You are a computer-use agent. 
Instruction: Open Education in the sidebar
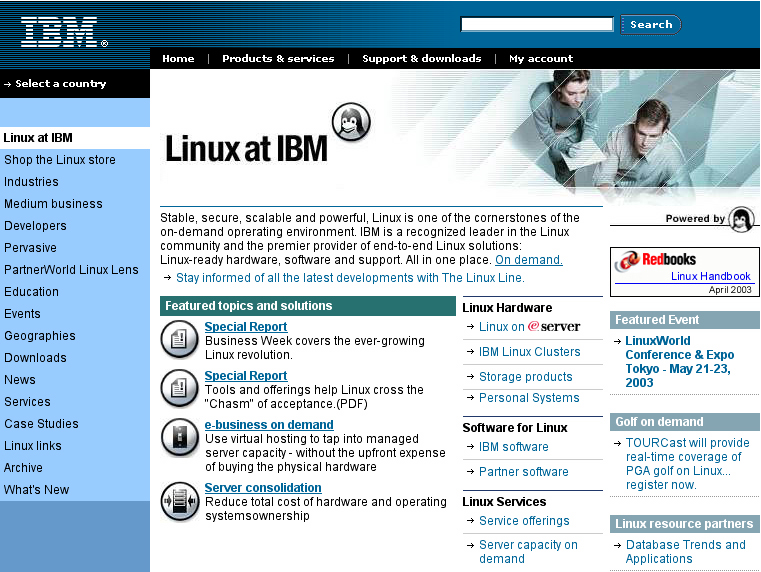(x=32, y=292)
